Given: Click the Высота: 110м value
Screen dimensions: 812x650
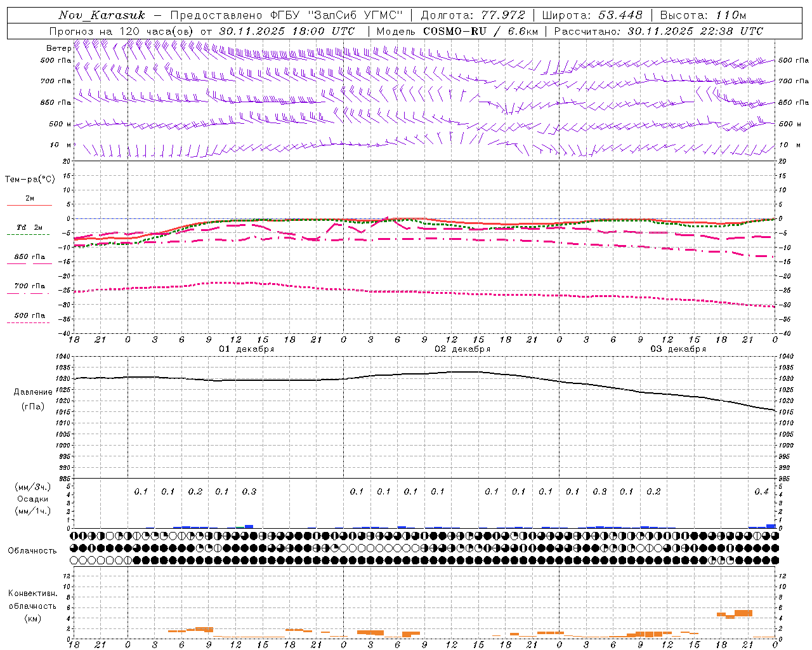Looking at the screenshot, I should pyautogui.click(x=703, y=15).
